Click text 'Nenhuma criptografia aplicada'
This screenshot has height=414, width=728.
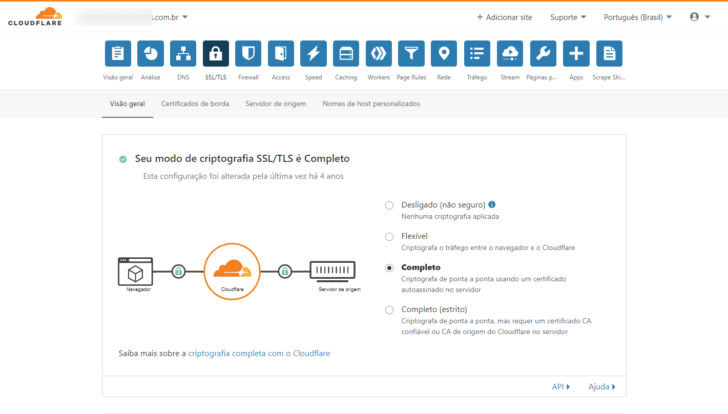click(450, 216)
